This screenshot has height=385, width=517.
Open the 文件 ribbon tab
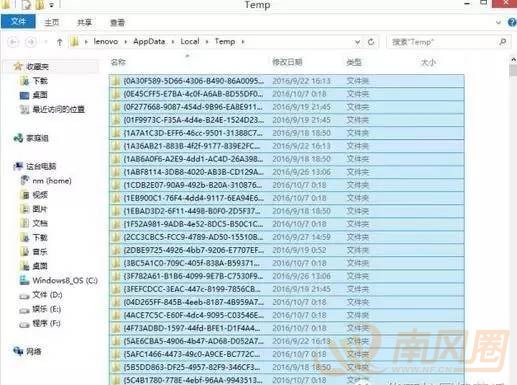coord(18,22)
